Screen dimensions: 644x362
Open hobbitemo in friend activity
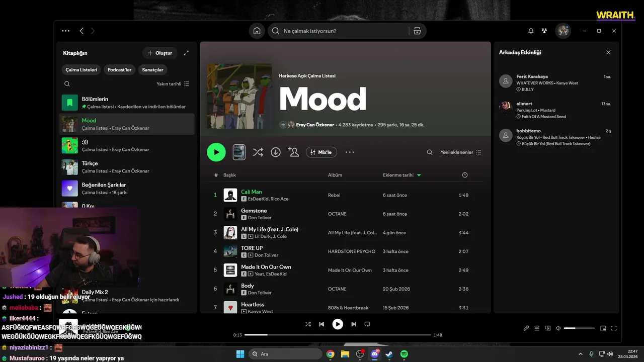[x=556, y=137]
